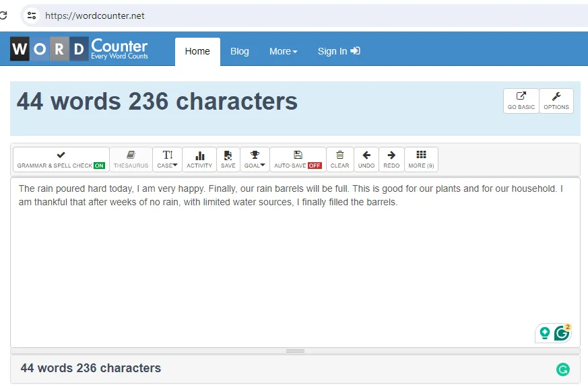
Task: Open the Grammarly suggestions badge in editor
Action: (562, 332)
